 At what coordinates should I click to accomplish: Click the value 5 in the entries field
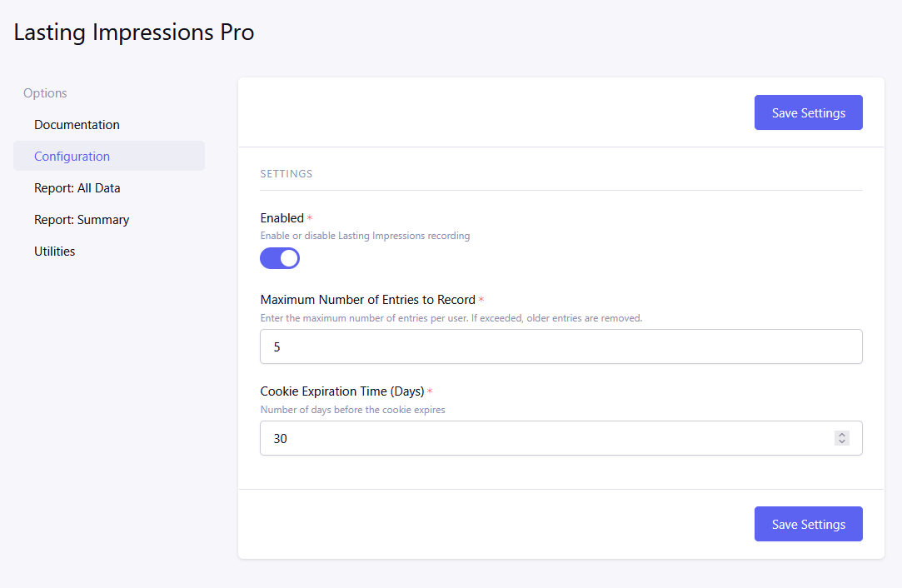(x=277, y=346)
